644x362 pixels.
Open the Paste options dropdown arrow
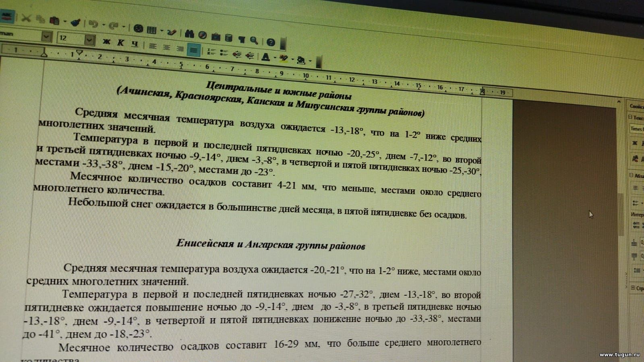64,21
